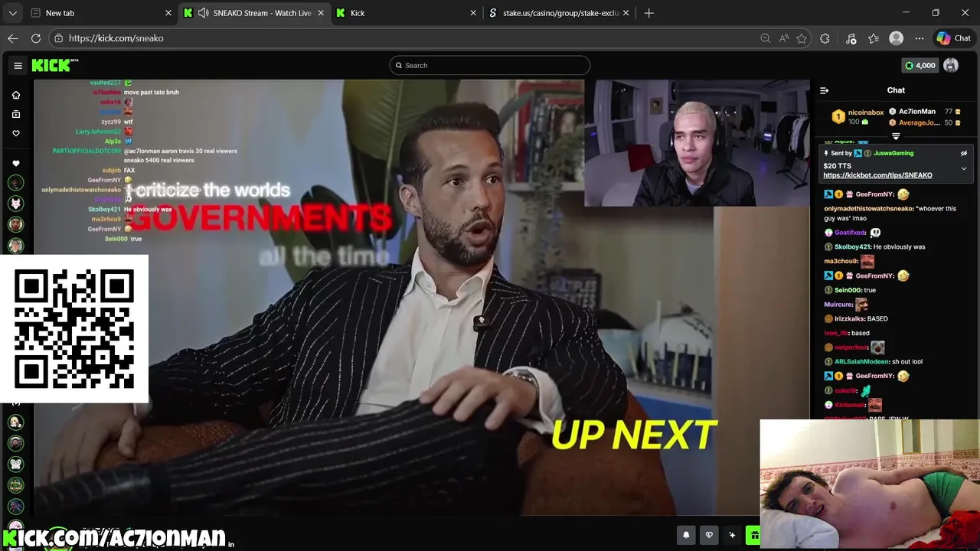This screenshot has width=980, height=551.
Task: Reload the page
Action: [36, 38]
